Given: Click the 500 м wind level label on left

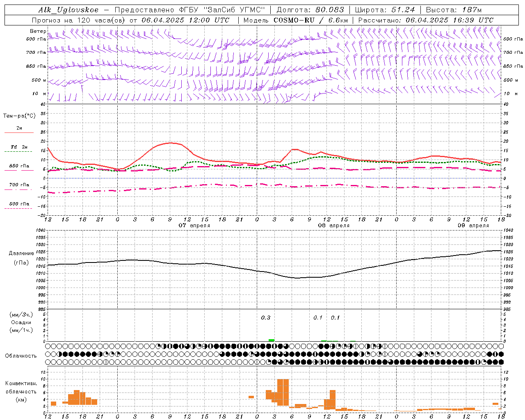Looking at the screenshot, I should tap(39, 80).
